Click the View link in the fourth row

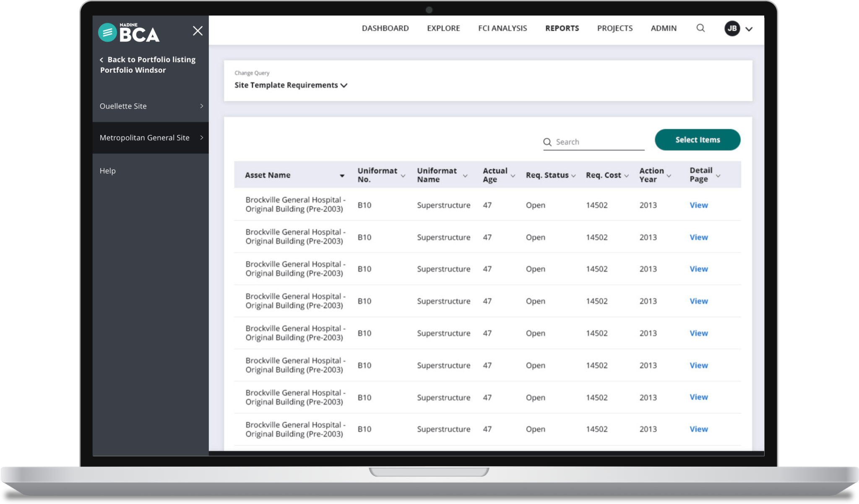coord(699,301)
